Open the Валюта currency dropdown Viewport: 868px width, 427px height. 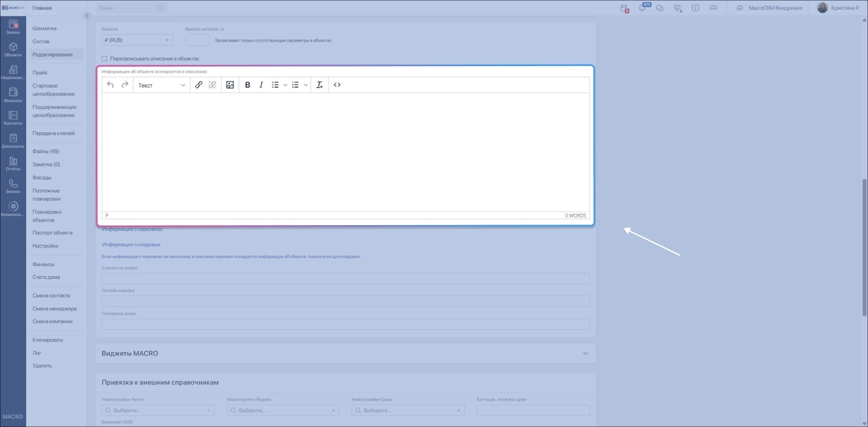137,40
